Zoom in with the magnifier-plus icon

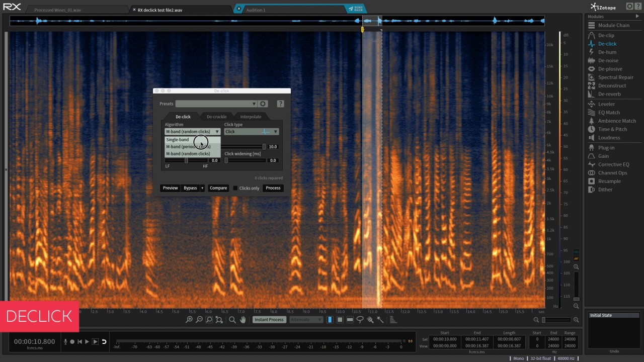click(189, 320)
